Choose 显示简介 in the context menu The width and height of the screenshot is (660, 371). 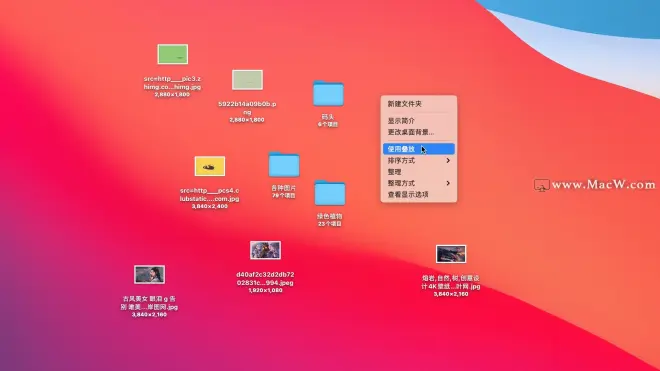click(419, 121)
